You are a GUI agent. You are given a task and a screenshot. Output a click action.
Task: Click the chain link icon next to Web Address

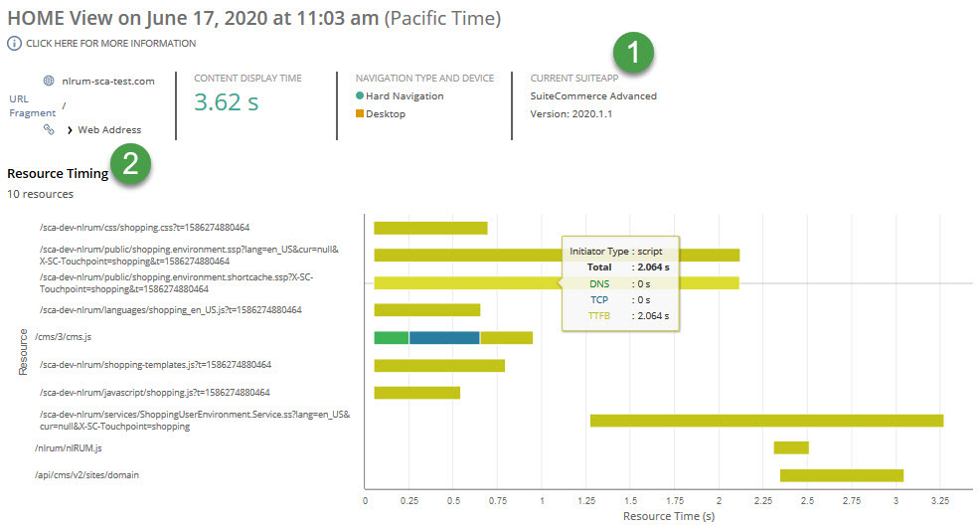[x=49, y=129]
